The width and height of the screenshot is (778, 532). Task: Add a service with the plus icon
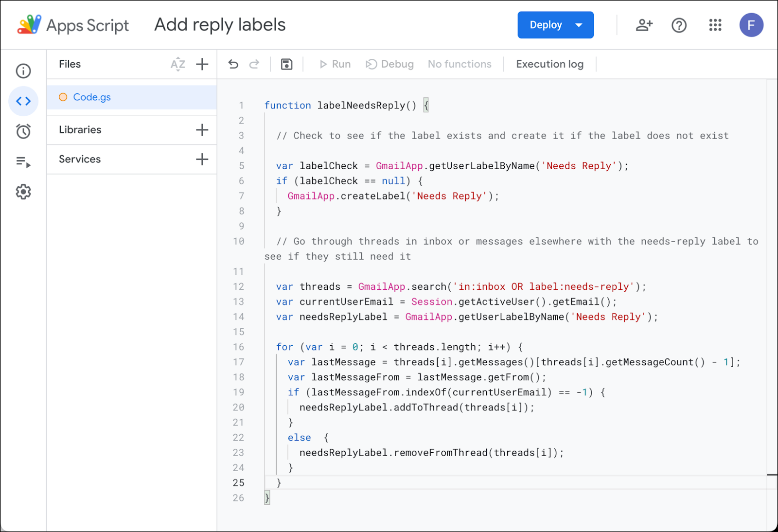202,159
